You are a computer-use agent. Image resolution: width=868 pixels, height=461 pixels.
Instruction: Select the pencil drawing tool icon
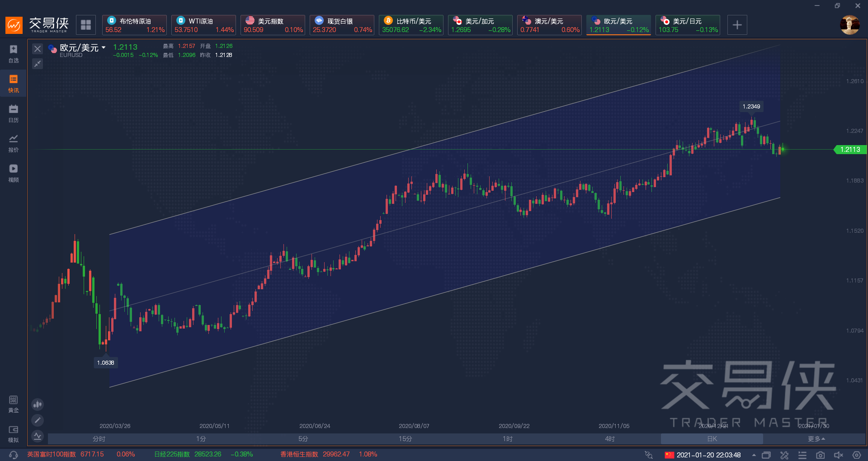point(38,420)
